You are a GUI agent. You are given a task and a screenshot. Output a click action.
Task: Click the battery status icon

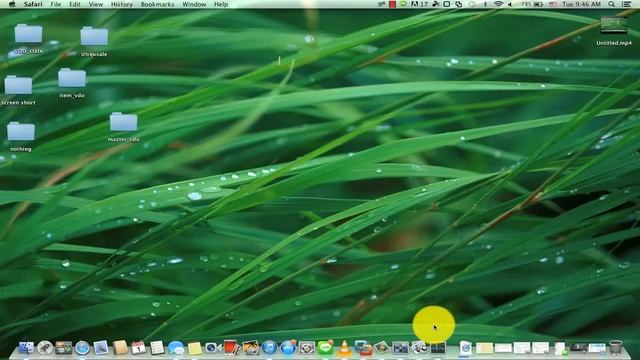539,4
